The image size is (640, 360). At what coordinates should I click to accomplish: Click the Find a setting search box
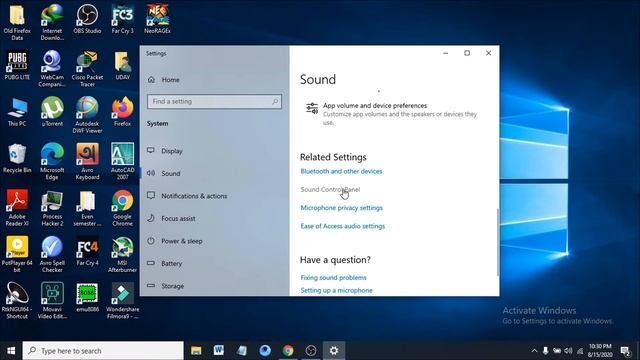point(214,101)
